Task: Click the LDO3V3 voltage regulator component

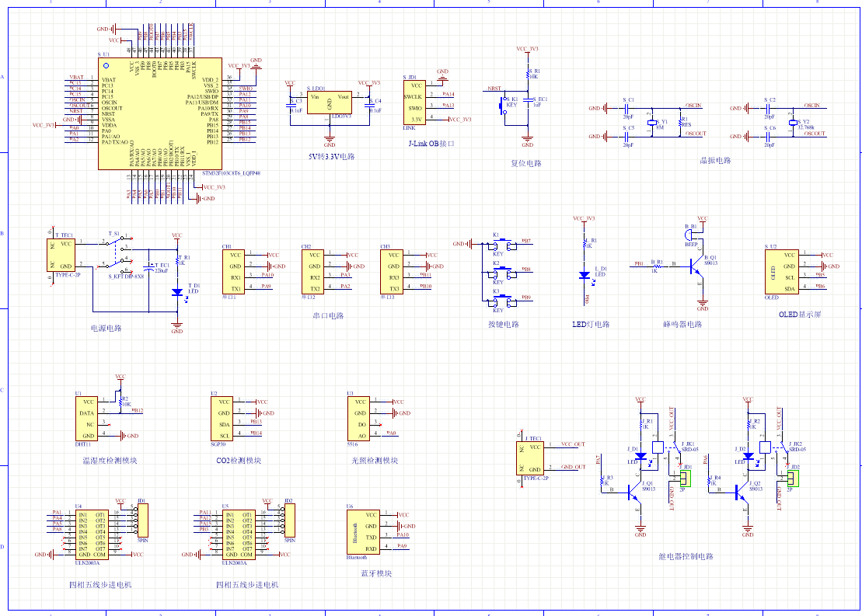Action: (329, 103)
